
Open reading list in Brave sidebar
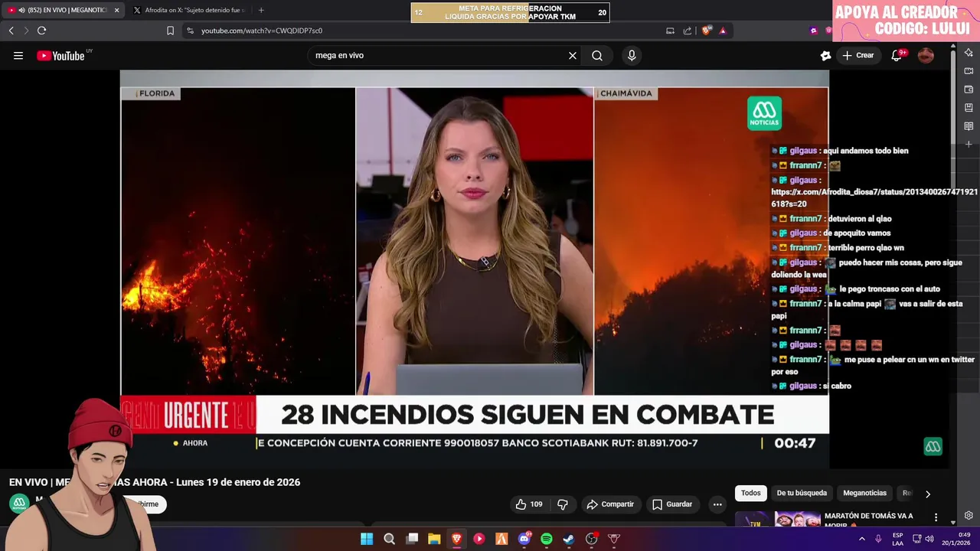pos(969,126)
